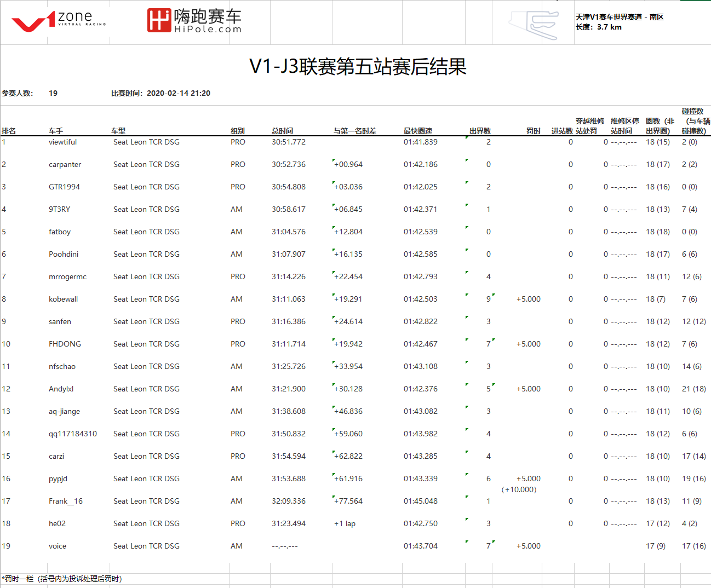
Task: Select the title V1-J3联赛第五站赛后结果
Action: [x=358, y=67]
